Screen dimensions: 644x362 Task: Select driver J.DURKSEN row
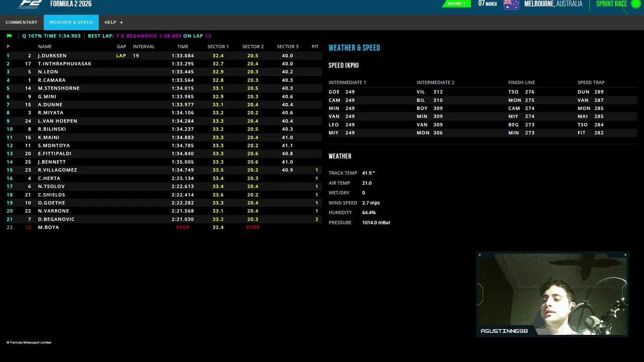click(x=164, y=56)
